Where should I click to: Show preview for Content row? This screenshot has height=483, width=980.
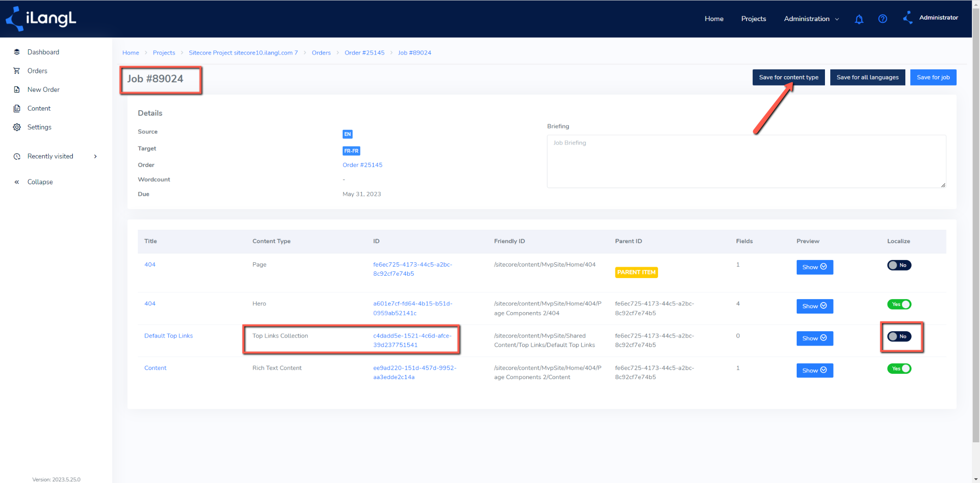pos(814,371)
